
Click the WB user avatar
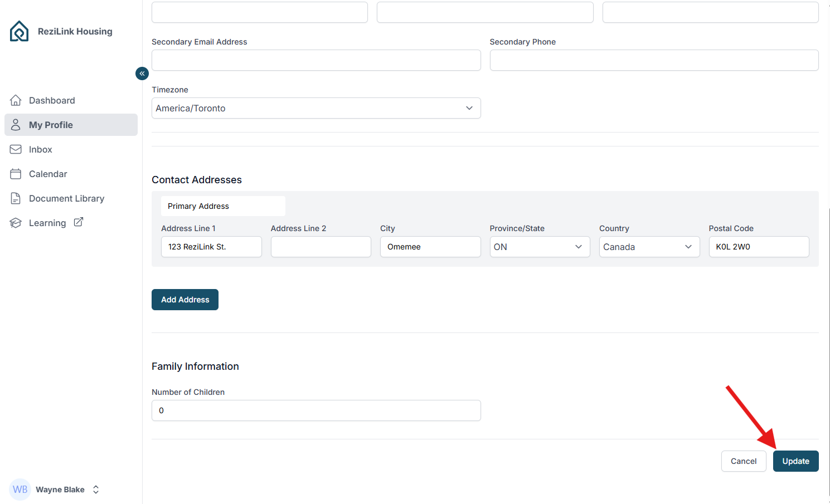pyautogui.click(x=20, y=490)
